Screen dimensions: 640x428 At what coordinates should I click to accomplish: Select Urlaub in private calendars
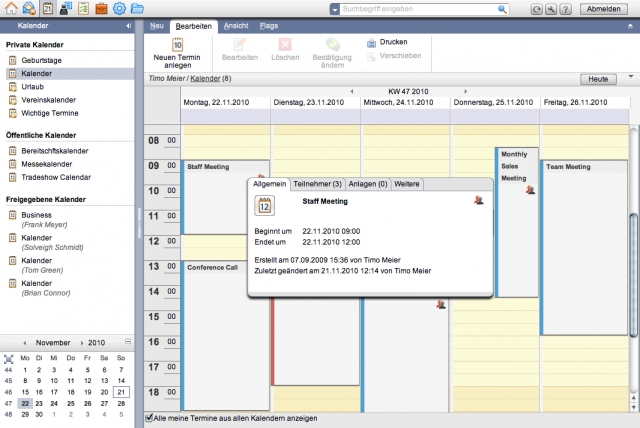[x=36, y=87]
